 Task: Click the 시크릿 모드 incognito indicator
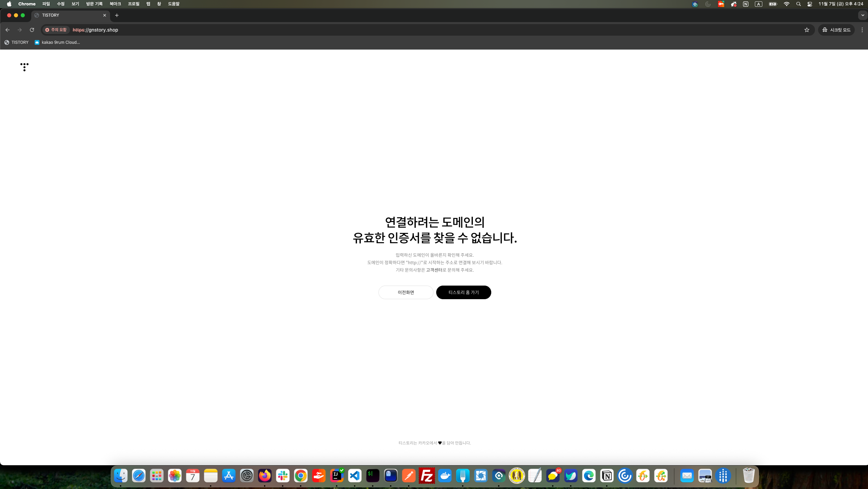pyautogui.click(x=836, y=30)
